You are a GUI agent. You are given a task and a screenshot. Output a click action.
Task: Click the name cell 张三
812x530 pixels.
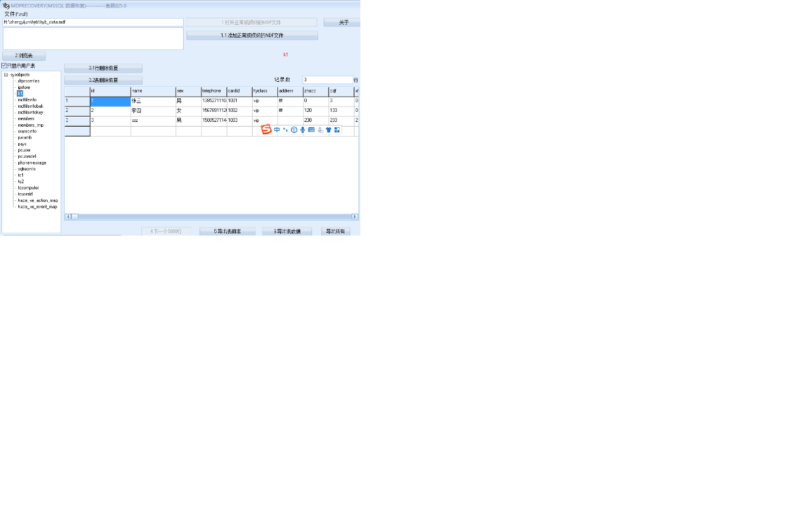point(153,101)
